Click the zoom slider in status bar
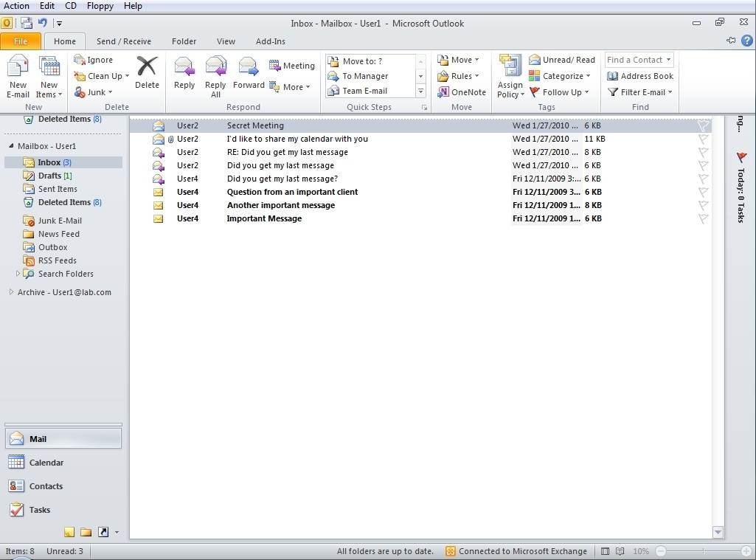 [702, 551]
